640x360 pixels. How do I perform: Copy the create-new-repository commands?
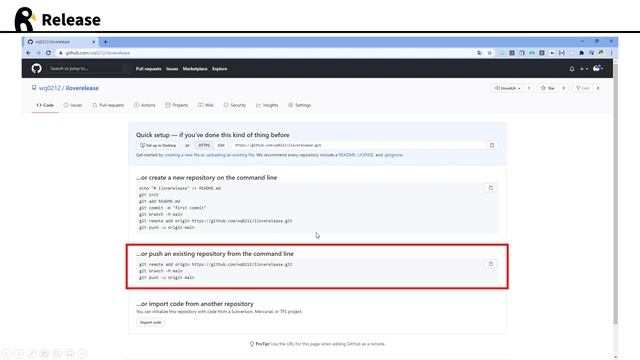[x=491, y=188]
